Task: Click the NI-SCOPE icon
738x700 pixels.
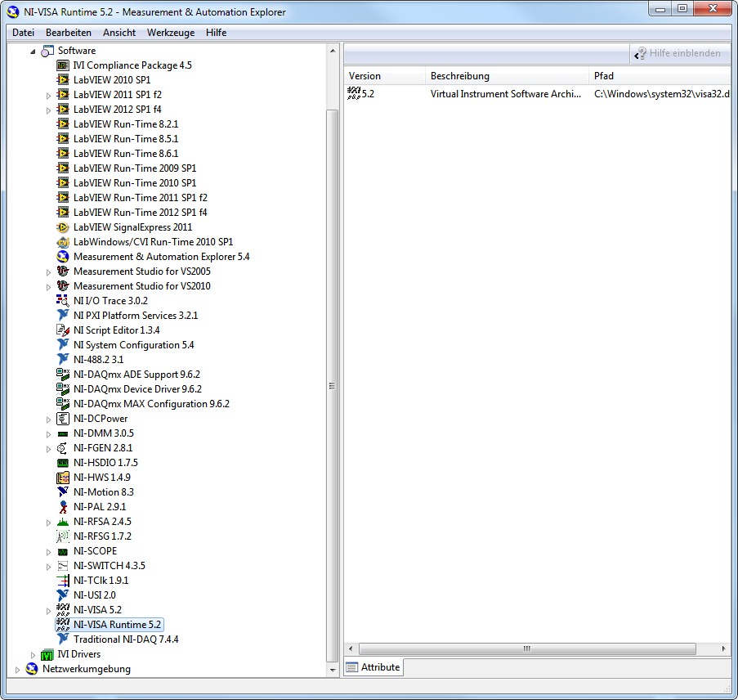Action: click(x=63, y=551)
